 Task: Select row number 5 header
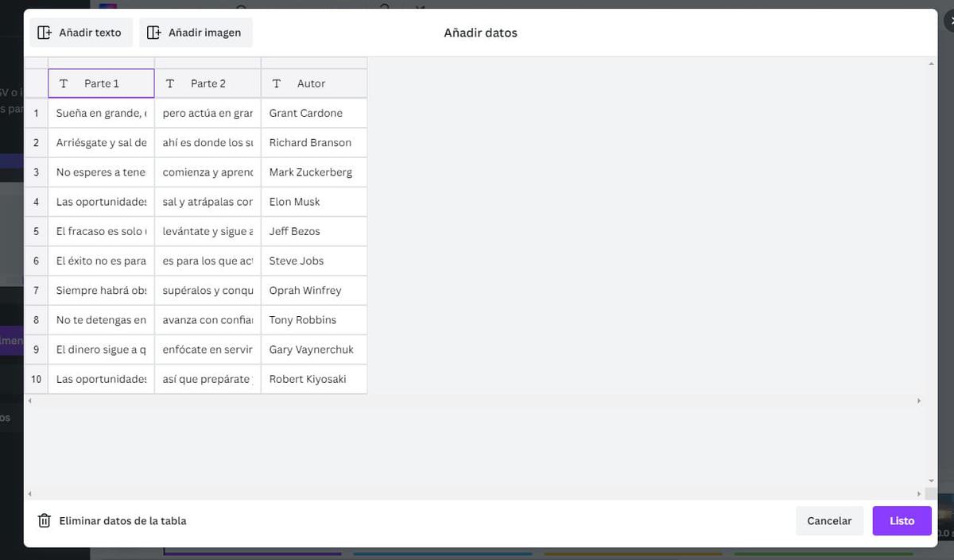pos(36,231)
